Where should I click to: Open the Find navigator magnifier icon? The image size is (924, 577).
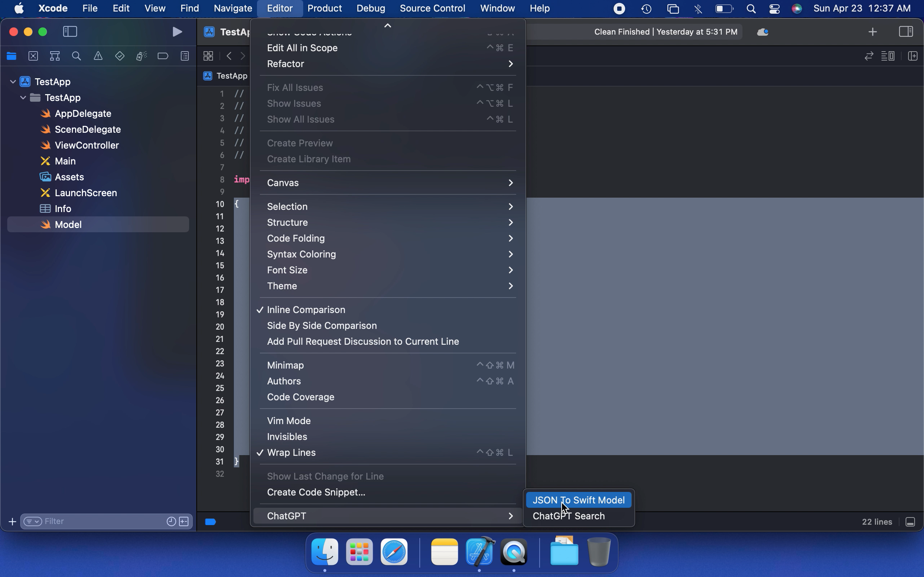point(77,56)
